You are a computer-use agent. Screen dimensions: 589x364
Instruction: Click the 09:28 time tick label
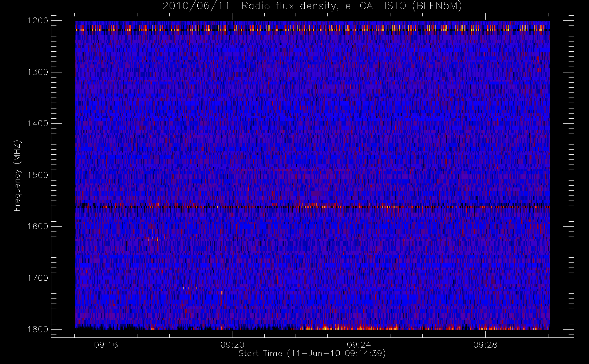pyautogui.click(x=485, y=345)
